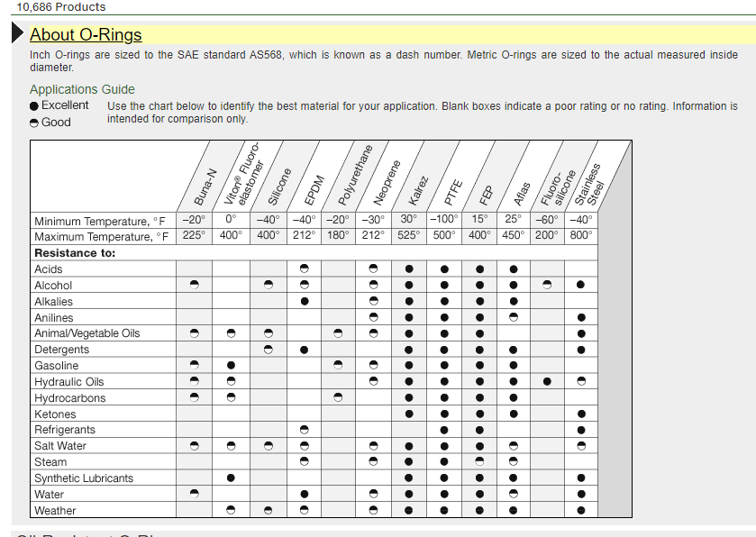Click EPDM's excellent dot in Alkalies row

click(305, 301)
